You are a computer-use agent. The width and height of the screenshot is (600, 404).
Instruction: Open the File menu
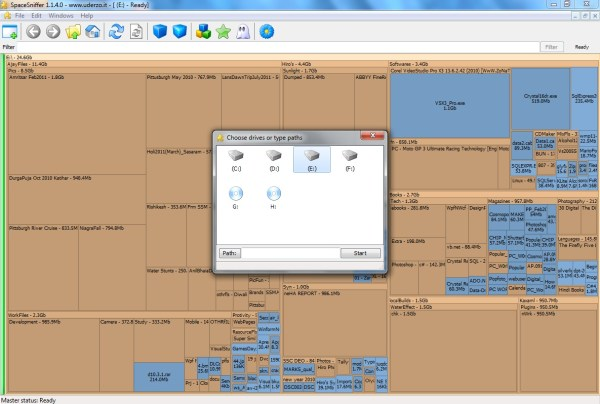[20, 16]
